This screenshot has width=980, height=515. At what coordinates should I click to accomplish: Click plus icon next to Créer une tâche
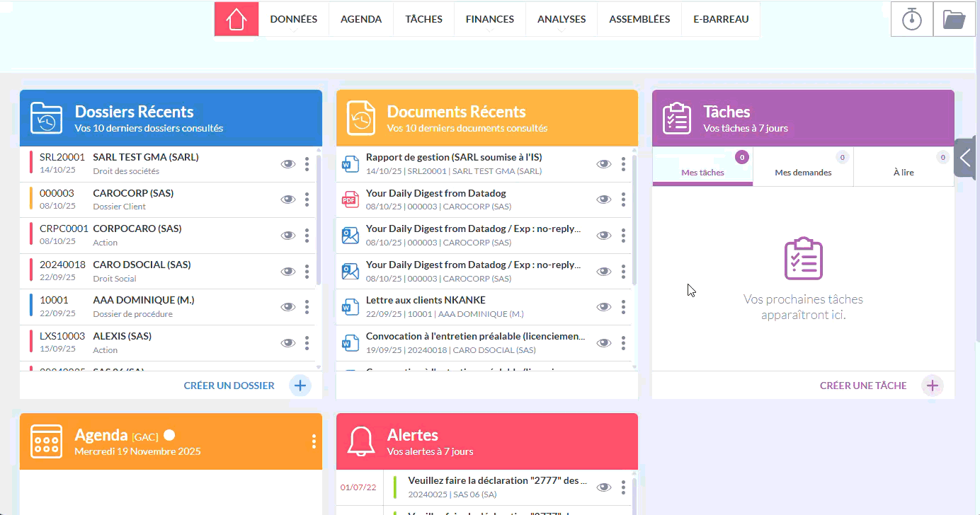click(932, 386)
